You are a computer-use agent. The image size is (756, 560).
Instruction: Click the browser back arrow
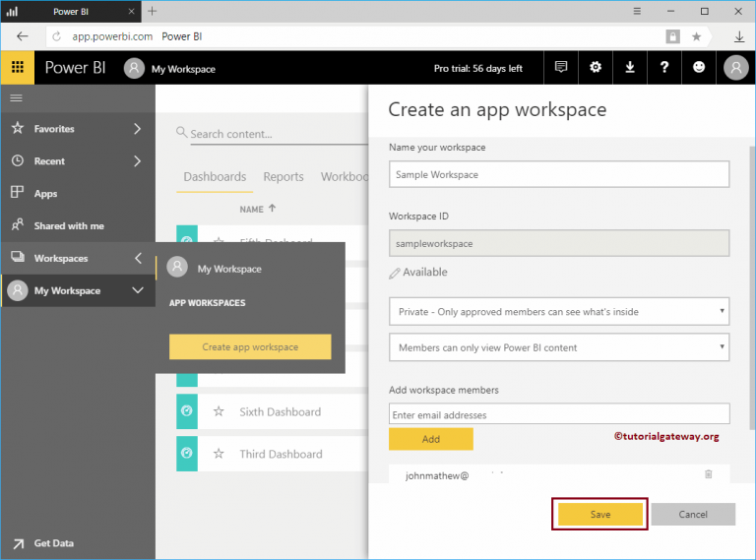coord(23,36)
